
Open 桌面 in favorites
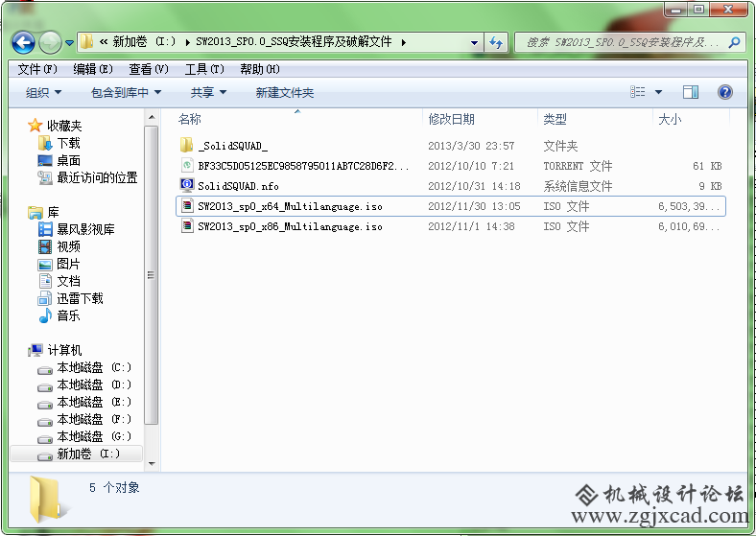tap(68, 160)
